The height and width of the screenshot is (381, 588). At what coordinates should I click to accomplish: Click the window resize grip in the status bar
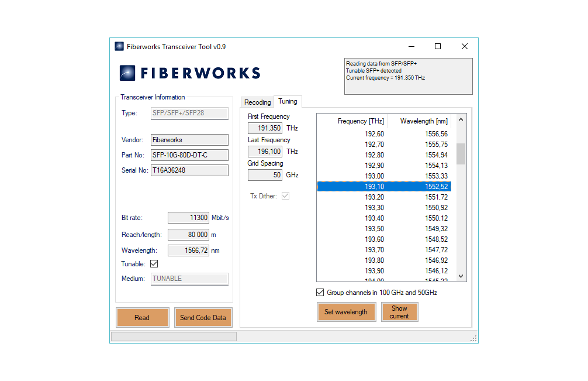[473, 338]
